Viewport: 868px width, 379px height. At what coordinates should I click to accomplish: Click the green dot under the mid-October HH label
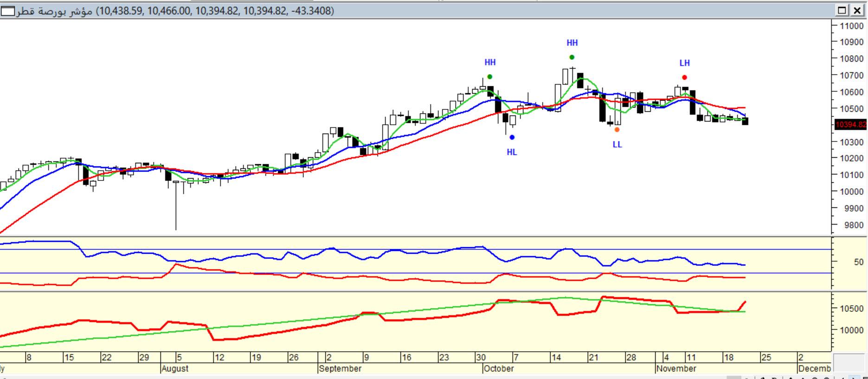pos(572,58)
